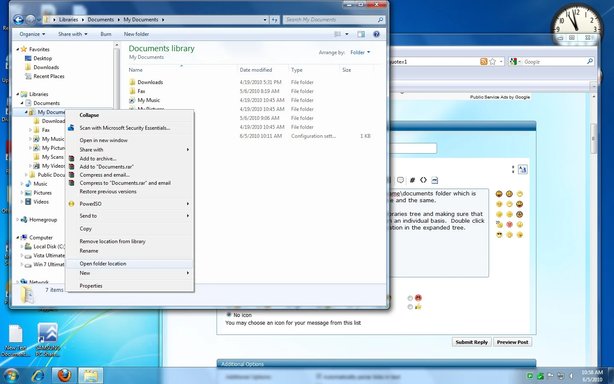Image resolution: width=614 pixels, height=384 pixels.
Task: Open the Organize dropdown
Action: [32, 34]
